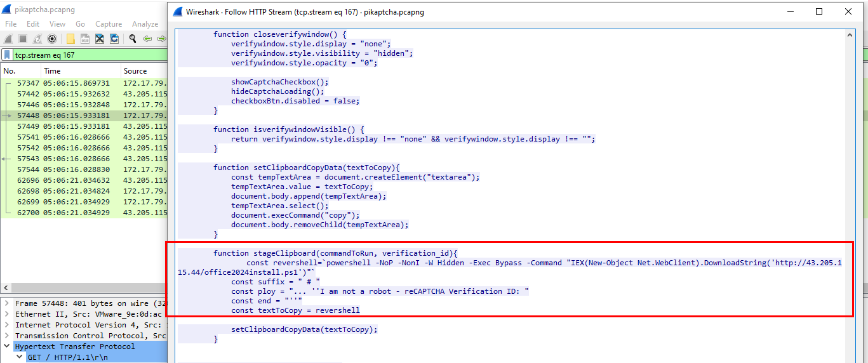Minimize the Follow HTTP Stream dialog
This screenshot has height=363, width=868.
pos(790,11)
